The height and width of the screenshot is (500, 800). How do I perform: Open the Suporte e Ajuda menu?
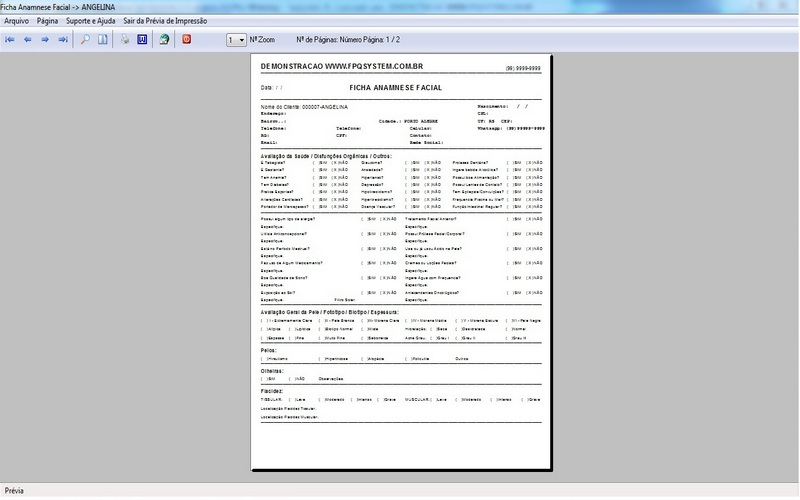[x=91, y=21]
